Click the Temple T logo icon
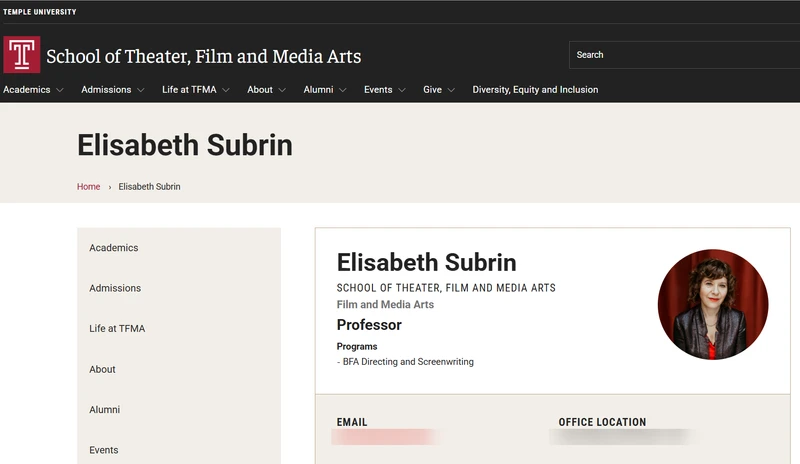800x464 pixels. (21, 55)
